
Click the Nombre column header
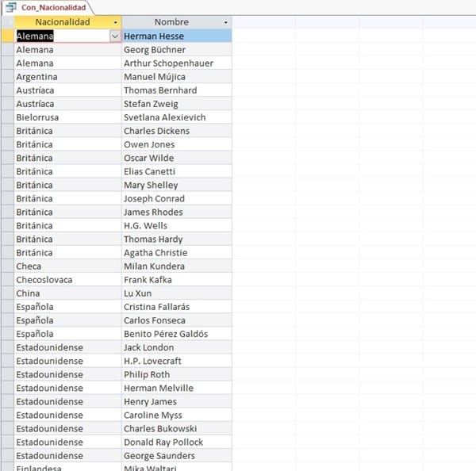click(x=177, y=22)
